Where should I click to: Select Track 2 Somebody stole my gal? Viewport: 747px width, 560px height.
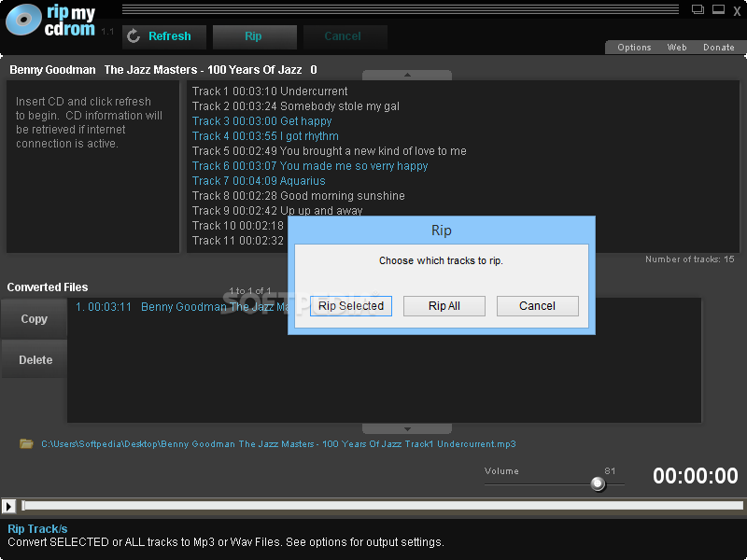tap(295, 106)
